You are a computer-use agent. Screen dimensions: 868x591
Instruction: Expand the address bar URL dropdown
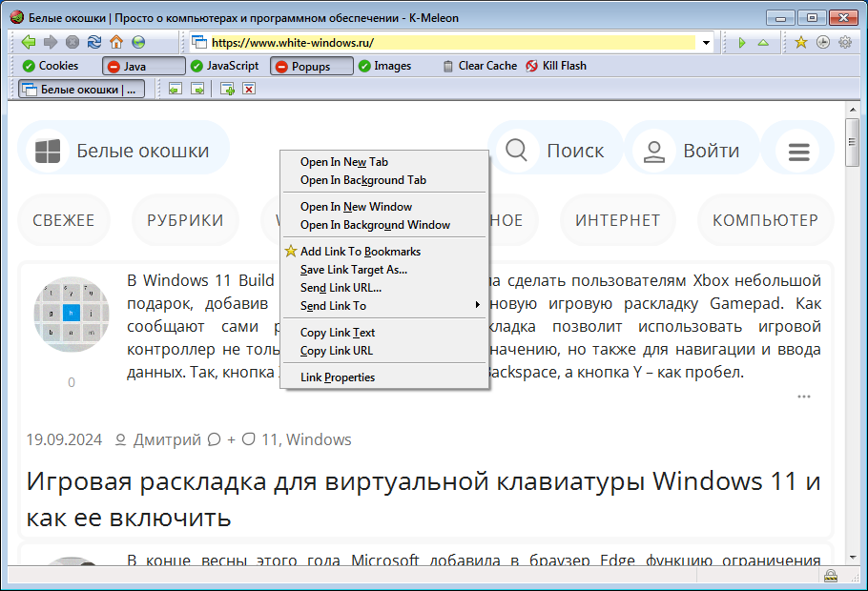[x=707, y=43]
